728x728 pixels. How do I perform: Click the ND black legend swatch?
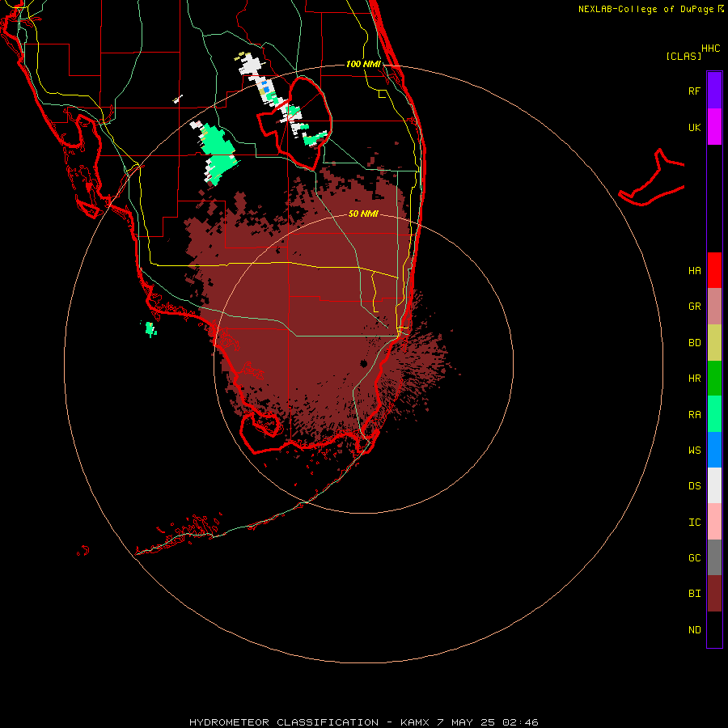coord(714,629)
